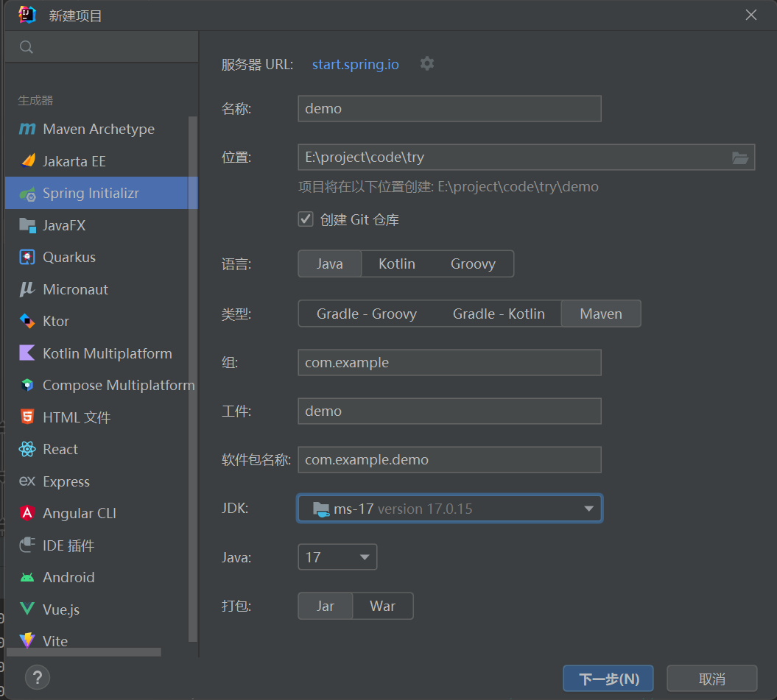Click the 取消 cancel button

(x=711, y=678)
